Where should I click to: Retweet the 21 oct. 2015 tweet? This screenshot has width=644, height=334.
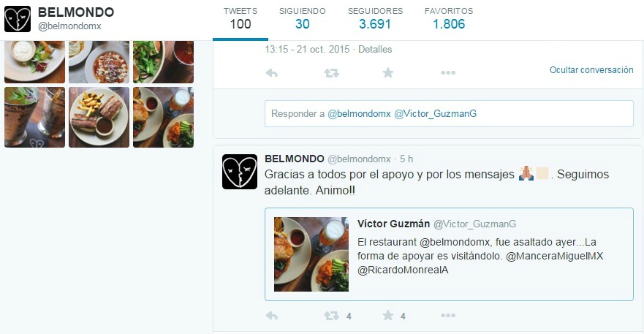331,73
